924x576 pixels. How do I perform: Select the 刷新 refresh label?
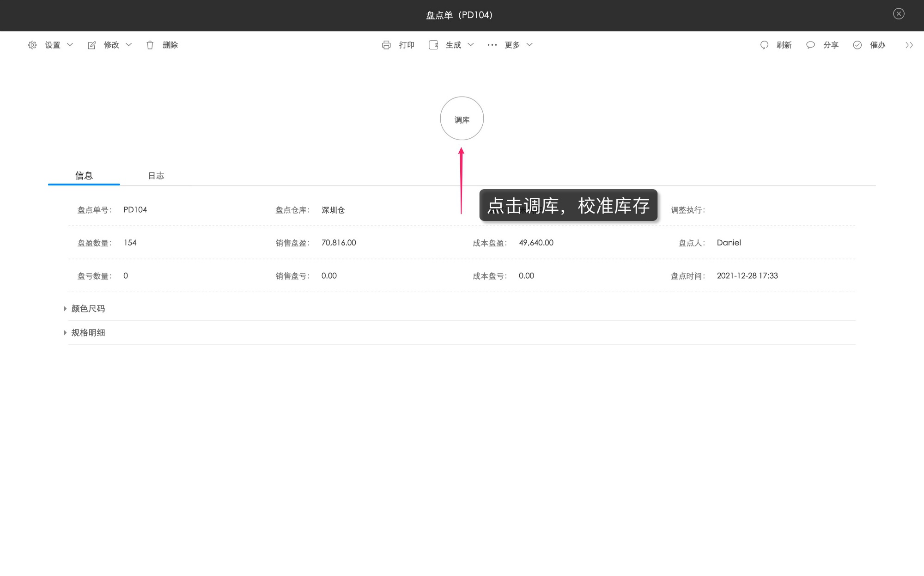(x=784, y=45)
